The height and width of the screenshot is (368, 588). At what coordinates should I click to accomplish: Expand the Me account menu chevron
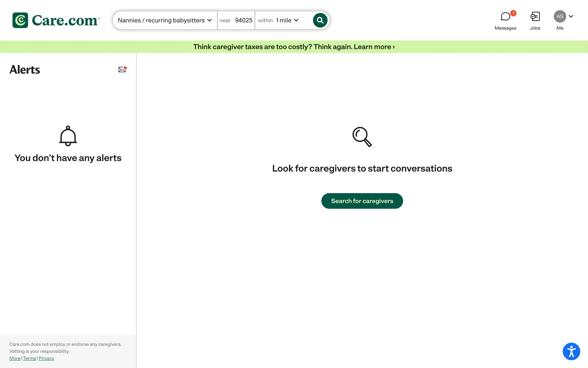coord(571,17)
